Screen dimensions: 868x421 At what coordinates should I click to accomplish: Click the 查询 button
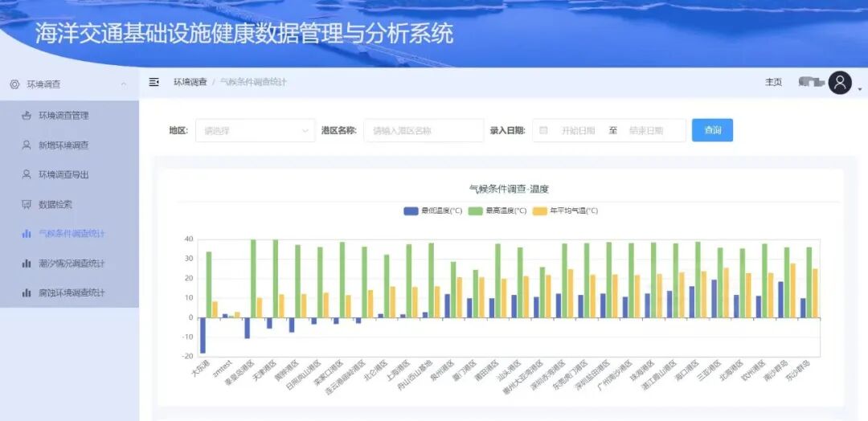(712, 130)
